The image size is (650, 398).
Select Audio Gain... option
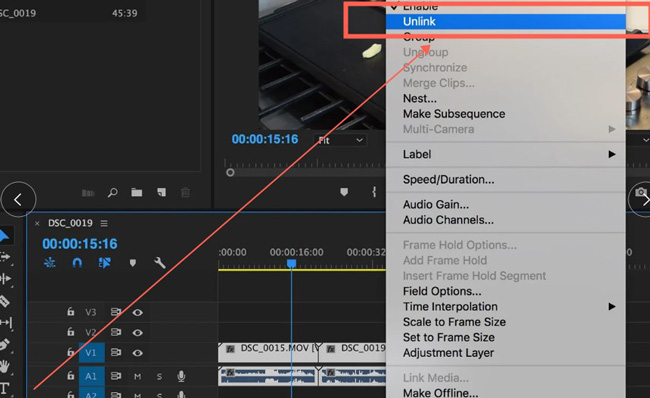tap(436, 204)
